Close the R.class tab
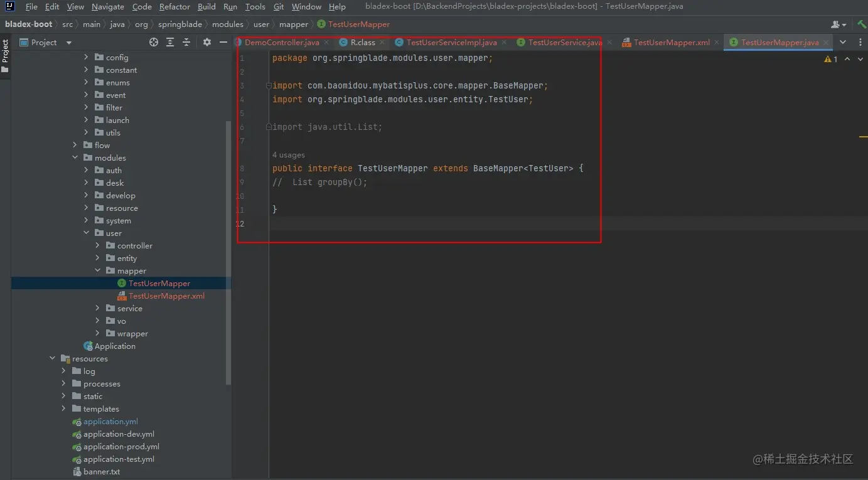Screen dimensions: 868x480 (382, 43)
